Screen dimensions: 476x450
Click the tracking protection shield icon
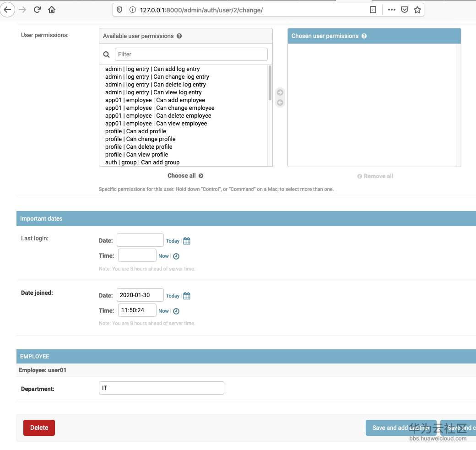[119, 10]
